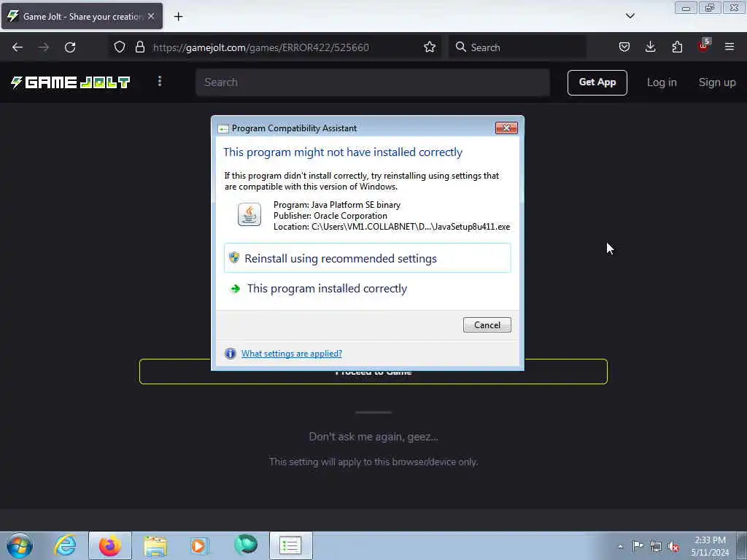This screenshot has height=560, width=747.
Task: Open the extensions puzzle icon
Action: pyautogui.click(x=677, y=47)
